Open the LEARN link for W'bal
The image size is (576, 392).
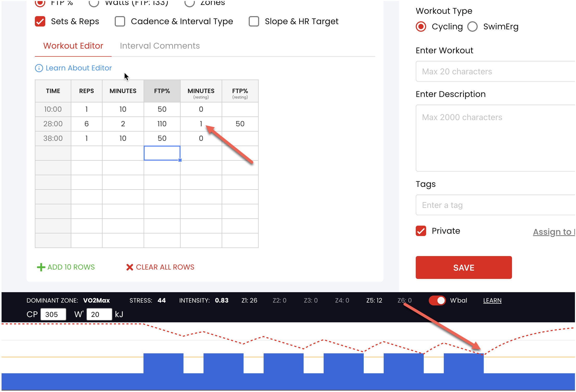pos(492,300)
